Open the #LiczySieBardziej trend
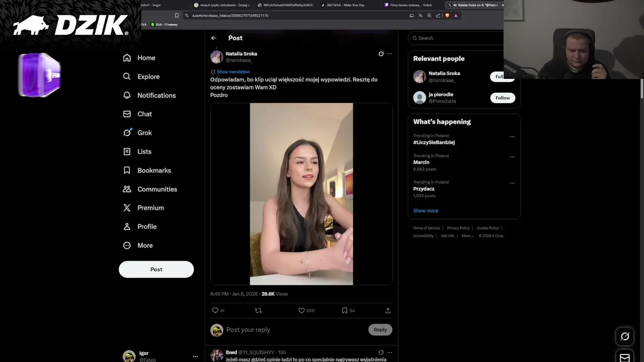 click(434, 143)
